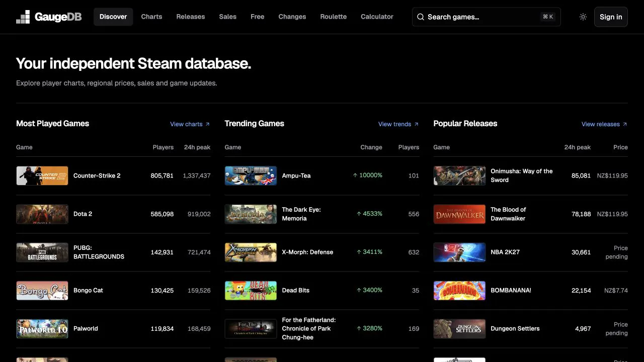644x362 pixels.
Task: Click the 78,188 24h peak value
Action: point(581,214)
